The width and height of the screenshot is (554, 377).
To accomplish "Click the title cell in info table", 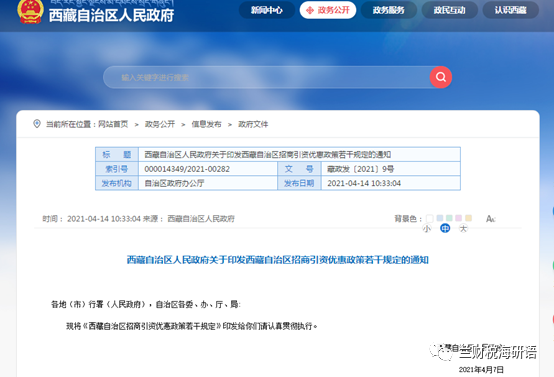I will pos(299,154).
